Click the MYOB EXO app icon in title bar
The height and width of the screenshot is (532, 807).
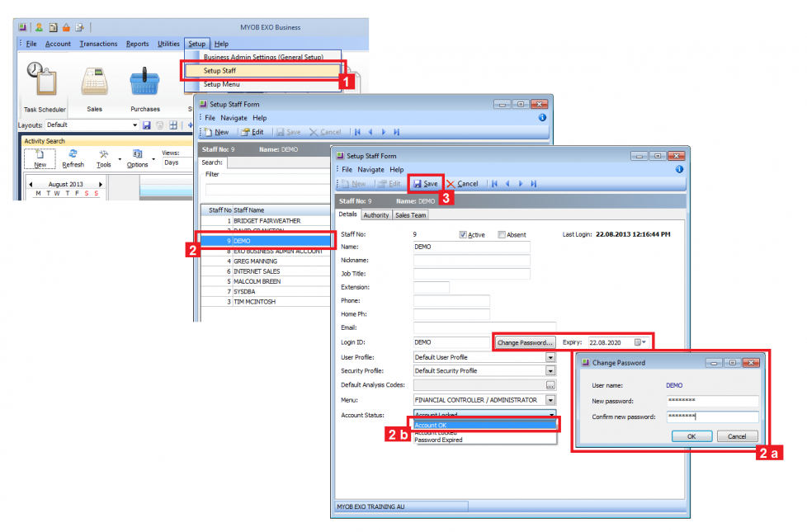pos(22,27)
